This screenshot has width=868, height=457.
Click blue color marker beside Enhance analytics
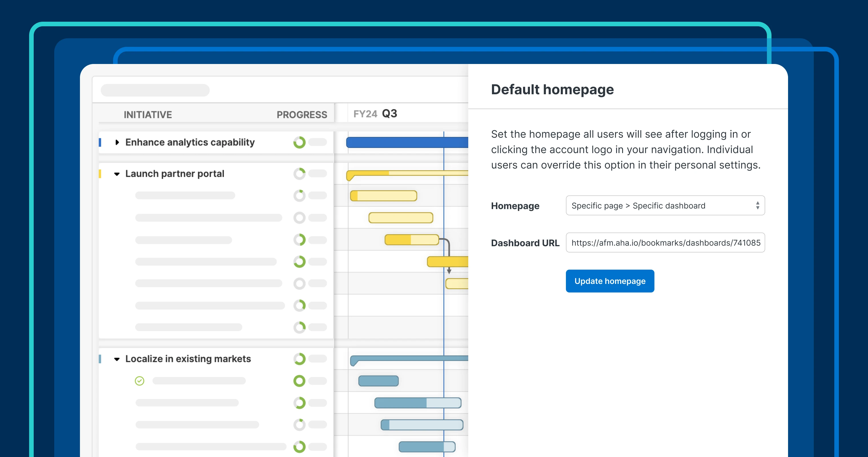click(x=100, y=142)
